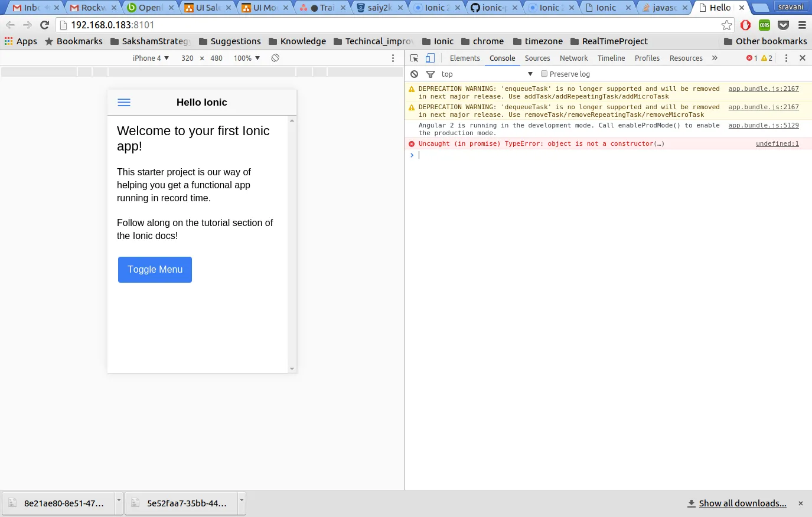Open the top execution context dropdown
This screenshot has width=812, height=517.
tap(487, 74)
